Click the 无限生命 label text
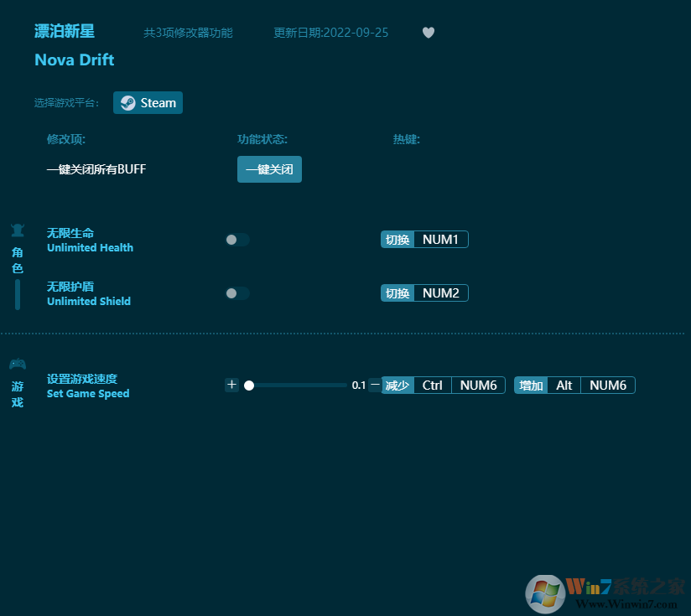691x616 pixels. pyautogui.click(x=70, y=233)
